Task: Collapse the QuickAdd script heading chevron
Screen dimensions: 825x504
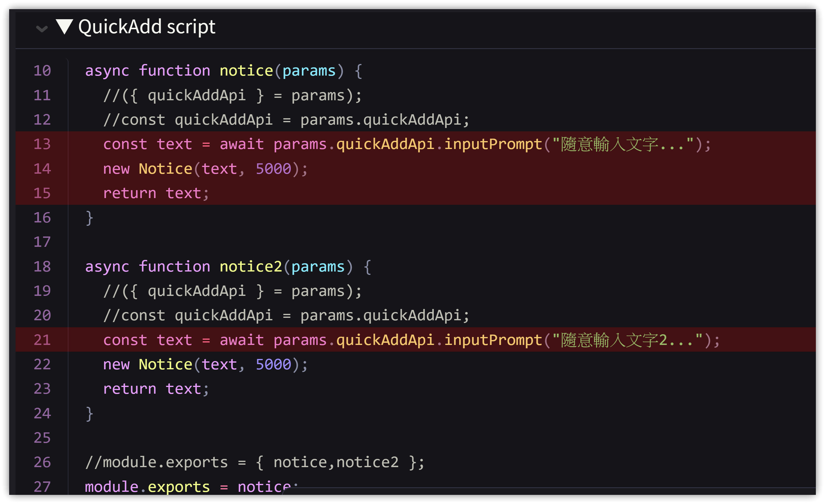Action: [x=41, y=29]
